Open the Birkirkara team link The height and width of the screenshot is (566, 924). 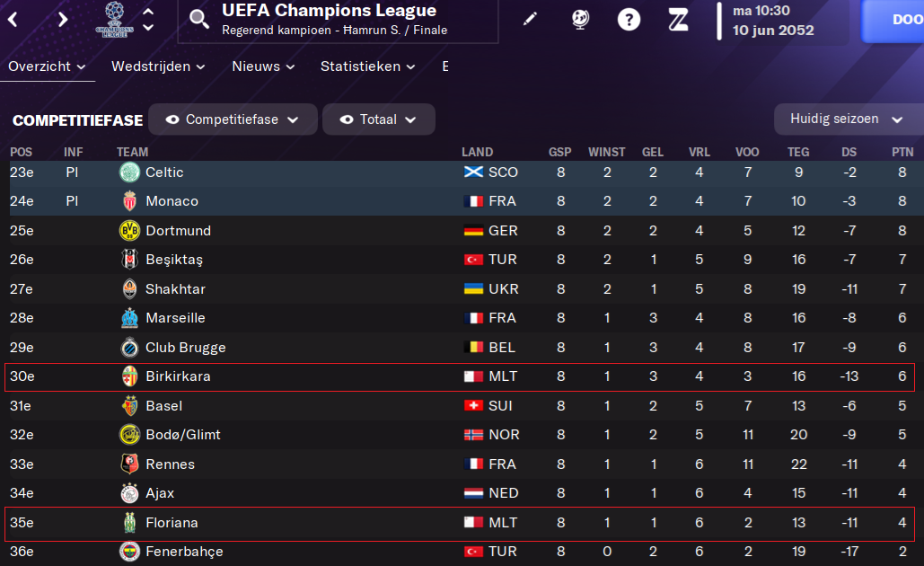pos(178,376)
